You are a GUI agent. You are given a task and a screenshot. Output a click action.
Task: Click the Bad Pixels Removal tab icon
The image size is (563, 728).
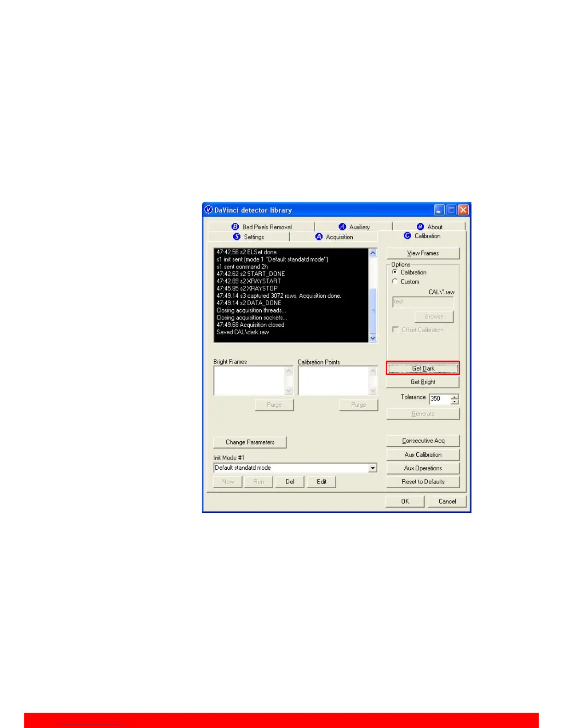point(235,227)
